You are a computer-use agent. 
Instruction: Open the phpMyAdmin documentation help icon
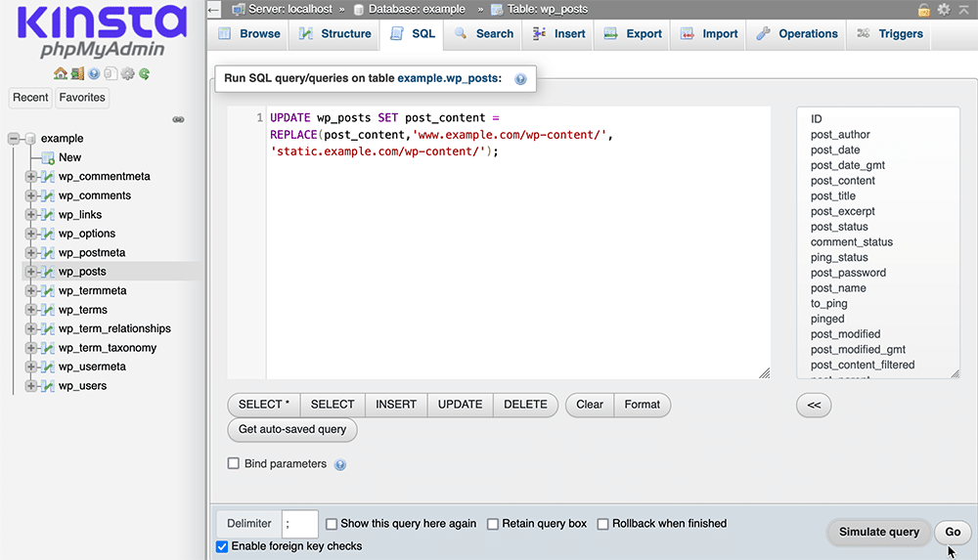pyautogui.click(x=94, y=73)
